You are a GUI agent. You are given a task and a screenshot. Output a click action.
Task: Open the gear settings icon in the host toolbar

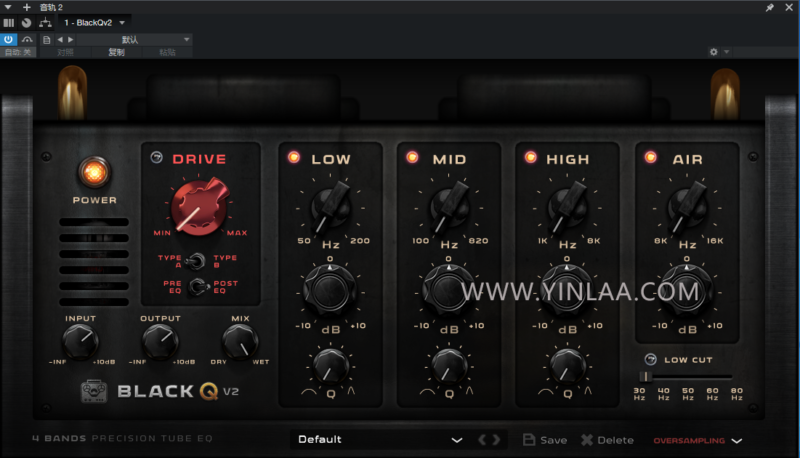click(713, 51)
